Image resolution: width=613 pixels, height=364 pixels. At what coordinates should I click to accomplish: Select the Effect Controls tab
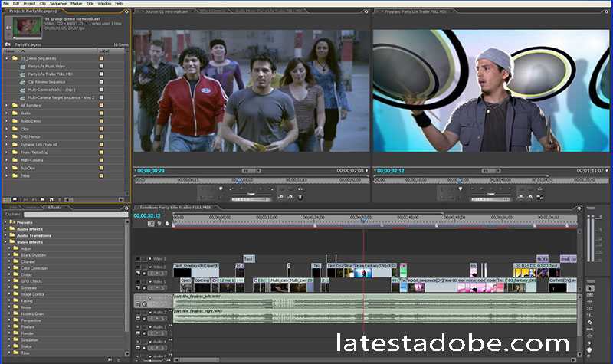point(214,11)
